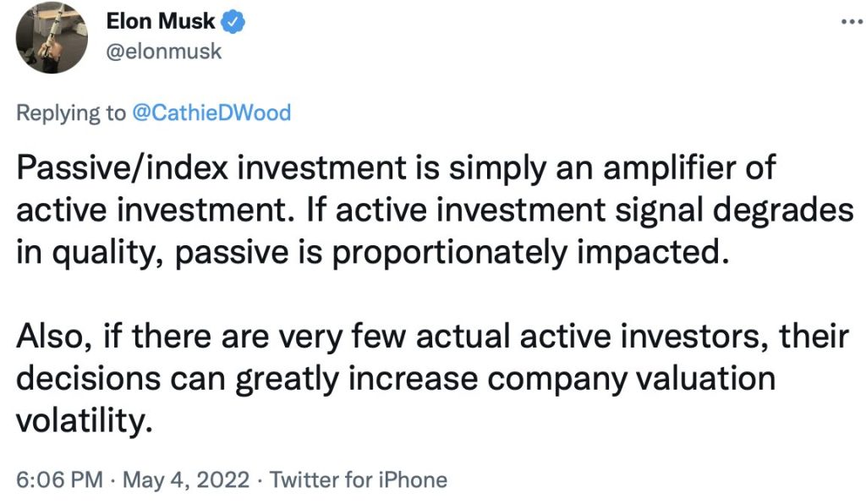
Task: Click the tweet line starting 'decisions can greatly'
Action: (x=396, y=380)
